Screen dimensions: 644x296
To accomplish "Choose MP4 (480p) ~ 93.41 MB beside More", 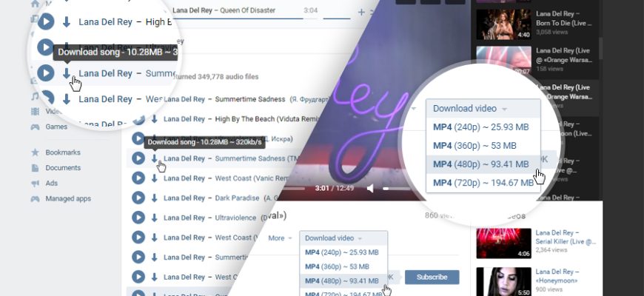I will (342, 281).
